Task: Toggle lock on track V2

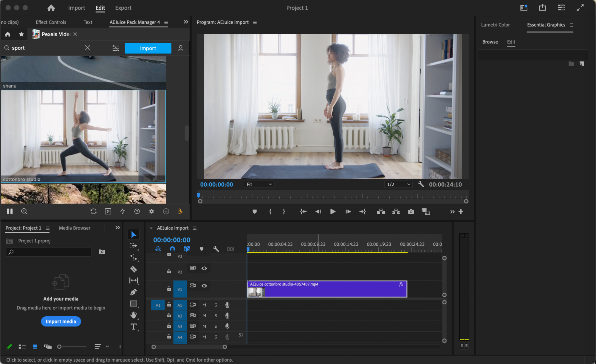Action: click(x=169, y=271)
